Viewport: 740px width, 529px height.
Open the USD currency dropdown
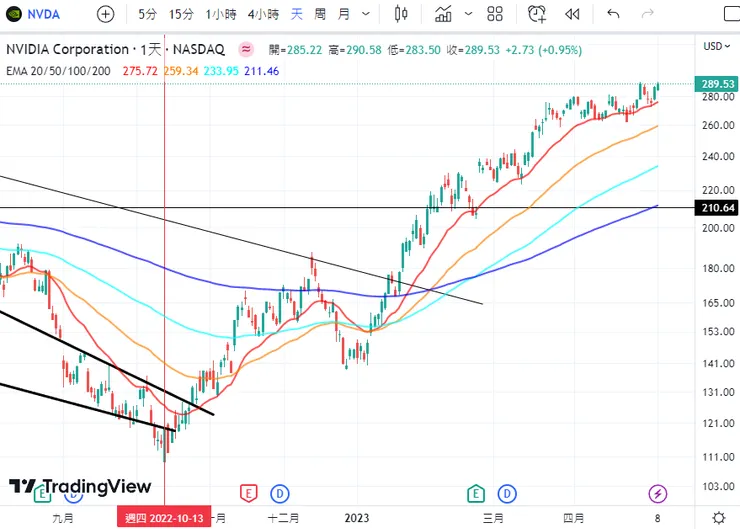pyautogui.click(x=716, y=46)
